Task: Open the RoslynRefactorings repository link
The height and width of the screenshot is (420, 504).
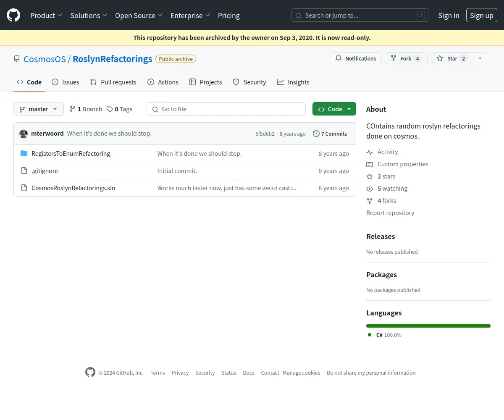Action: [x=113, y=59]
